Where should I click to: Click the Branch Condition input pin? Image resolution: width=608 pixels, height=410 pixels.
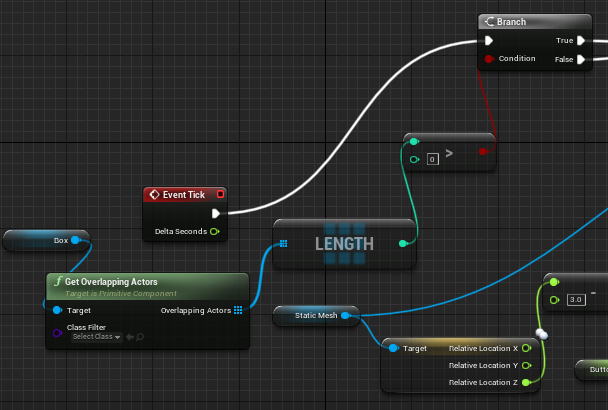[489, 59]
